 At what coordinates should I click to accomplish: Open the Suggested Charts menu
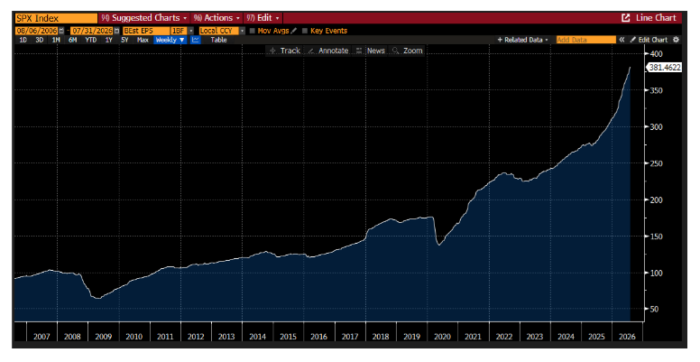[x=144, y=18]
